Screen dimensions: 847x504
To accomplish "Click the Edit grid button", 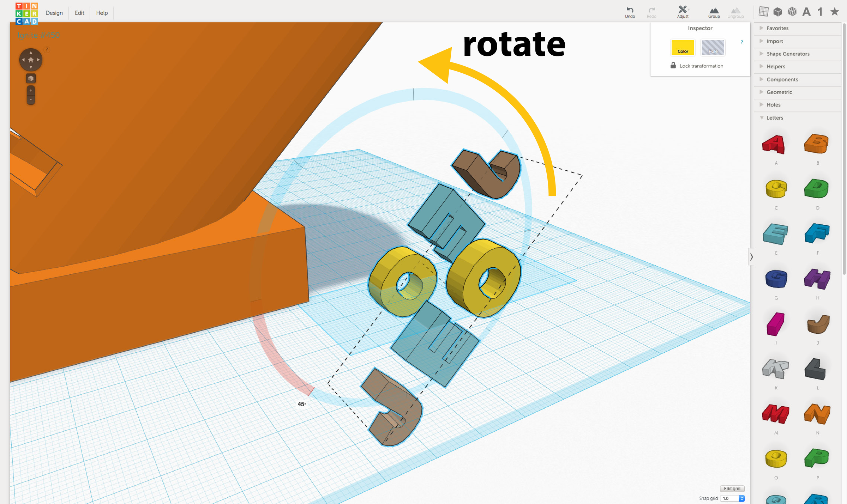I will pyautogui.click(x=732, y=488).
